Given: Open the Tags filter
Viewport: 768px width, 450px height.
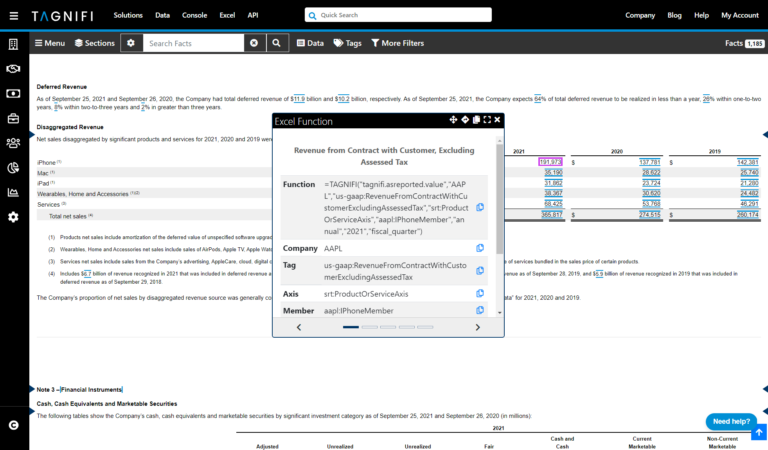Looking at the screenshot, I should click(347, 43).
